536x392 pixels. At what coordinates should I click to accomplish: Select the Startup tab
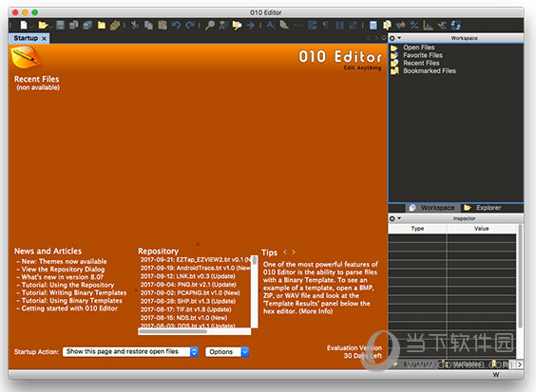click(x=26, y=38)
